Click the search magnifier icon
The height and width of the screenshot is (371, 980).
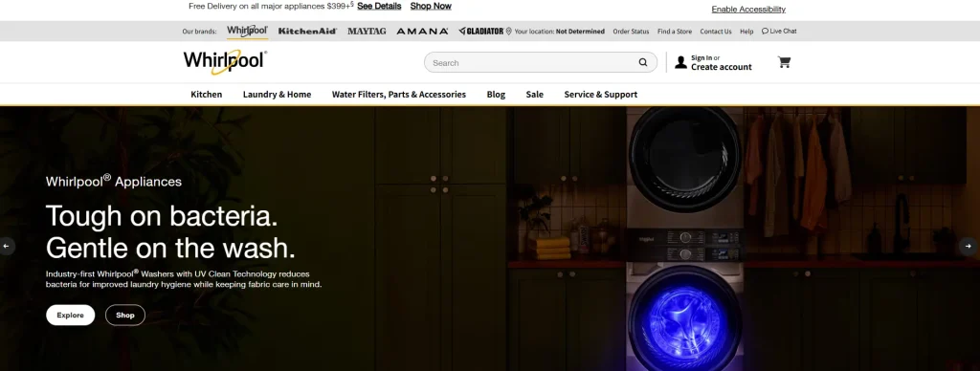(x=642, y=62)
